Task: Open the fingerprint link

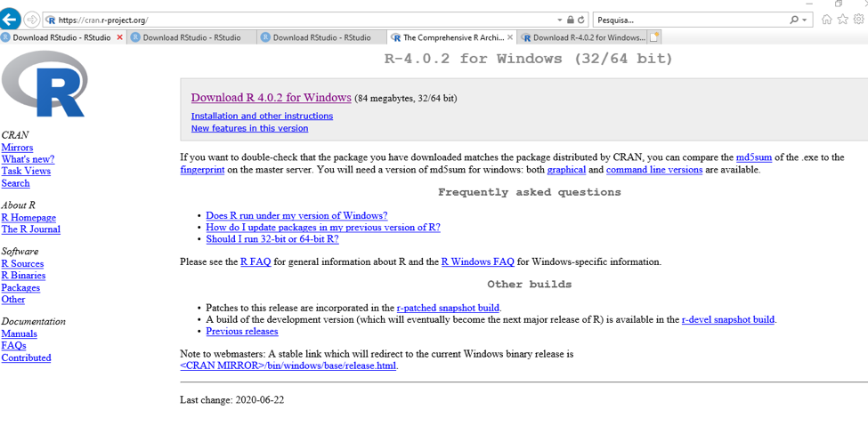Action: pos(202,170)
